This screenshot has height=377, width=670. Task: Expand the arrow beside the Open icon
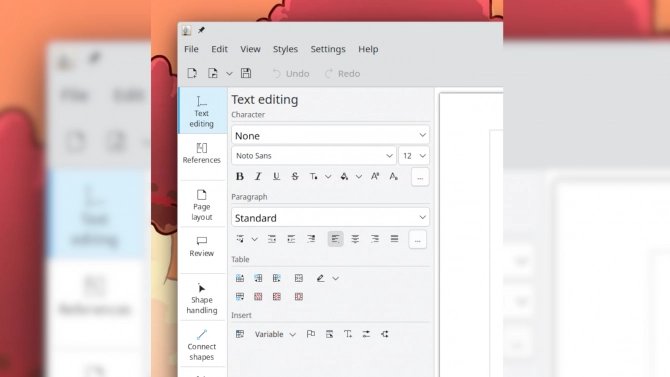click(229, 74)
